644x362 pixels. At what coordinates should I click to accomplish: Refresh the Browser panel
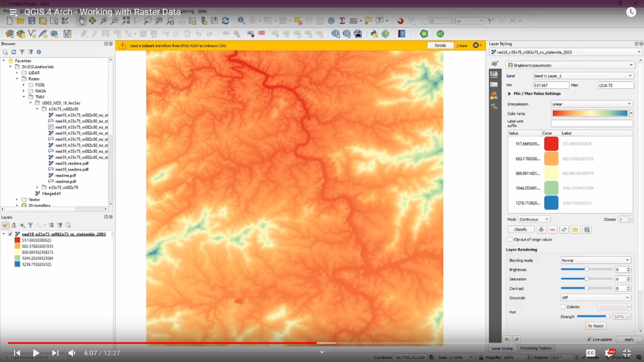14,52
